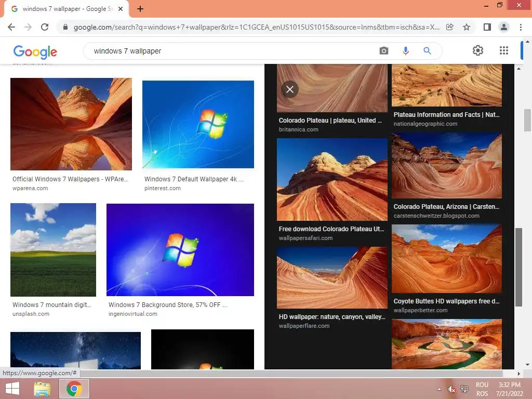Click wallpaperbetter.com source text
The width and height of the screenshot is (532, 399).
pyautogui.click(x=421, y=310)
